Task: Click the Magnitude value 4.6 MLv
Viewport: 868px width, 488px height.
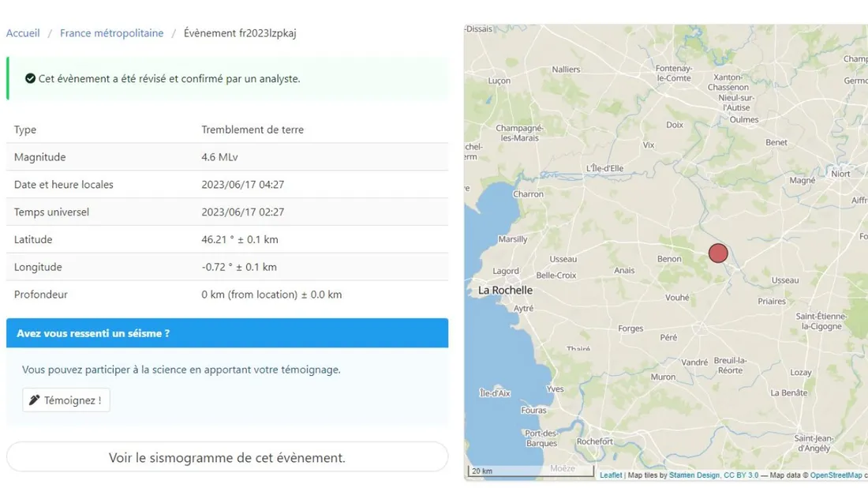Action: point(219,156)
